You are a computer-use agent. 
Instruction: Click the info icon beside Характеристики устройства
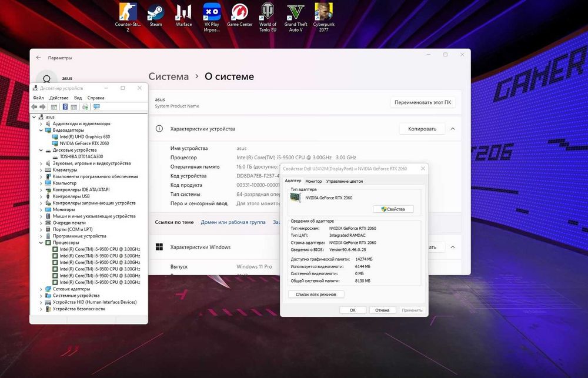click(x=159, y=129)
